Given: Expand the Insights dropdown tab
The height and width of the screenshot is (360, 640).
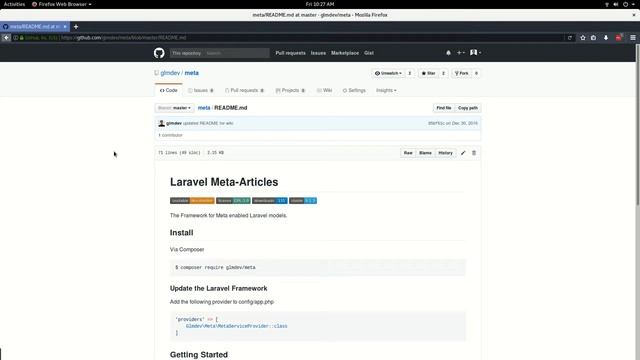Looking at the screenshot, I should point(386,90).
